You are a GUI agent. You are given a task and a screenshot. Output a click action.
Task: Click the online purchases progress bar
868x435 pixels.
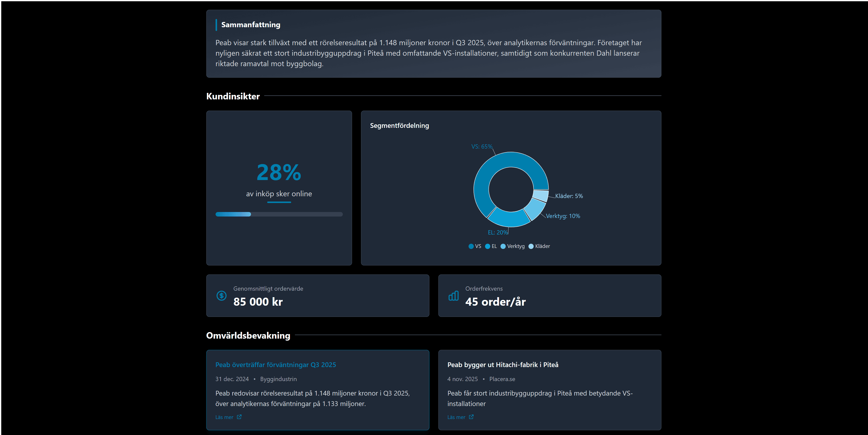(279, 215)
